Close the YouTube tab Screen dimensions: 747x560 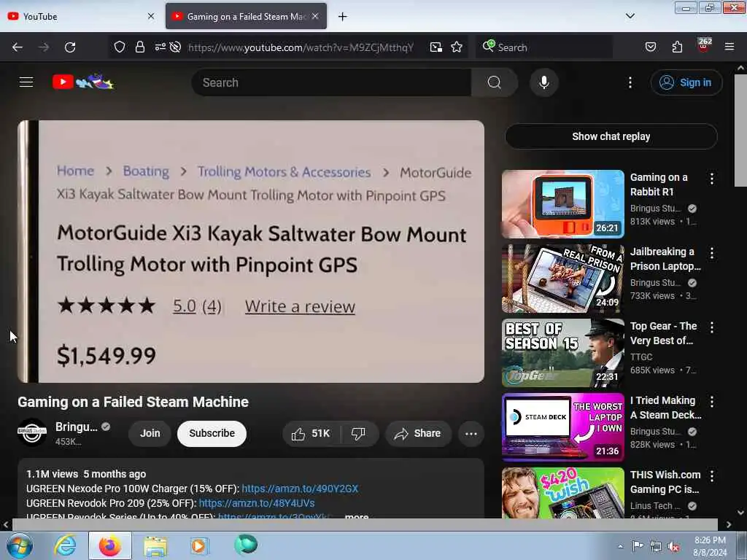[x=151, y=16]
